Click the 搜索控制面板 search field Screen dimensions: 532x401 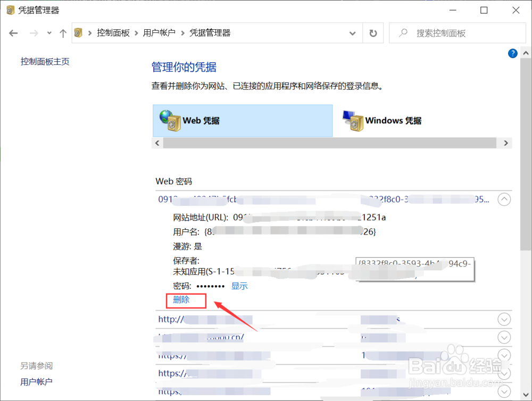455,32
